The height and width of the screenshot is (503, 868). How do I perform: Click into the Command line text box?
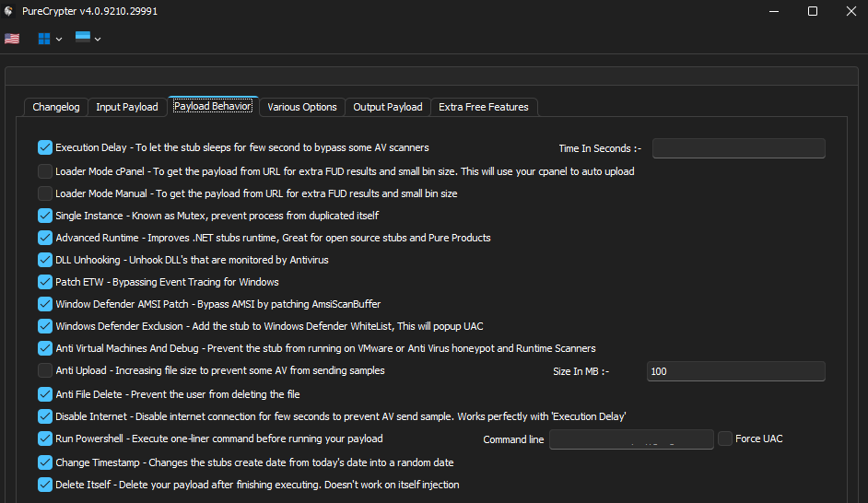click(x=631, y=439)
